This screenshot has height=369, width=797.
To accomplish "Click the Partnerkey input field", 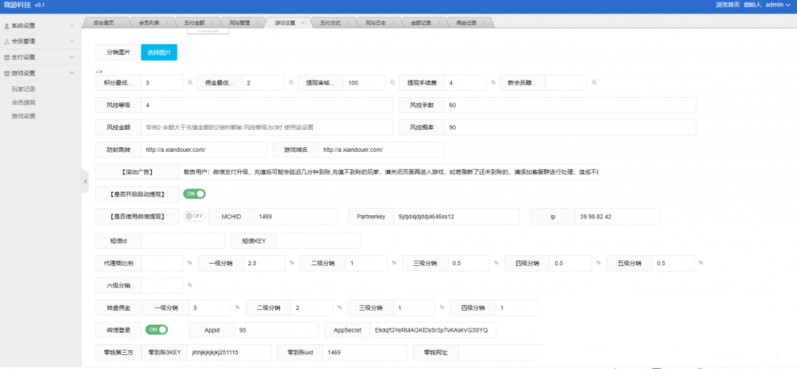I will tap(456, 216).
